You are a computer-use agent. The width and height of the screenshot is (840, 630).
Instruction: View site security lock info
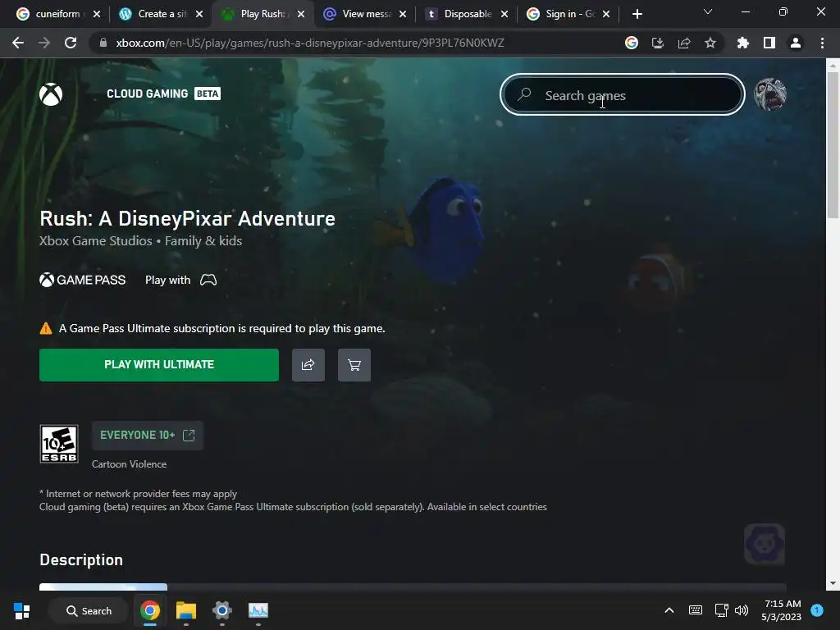[x=103, y=43]
